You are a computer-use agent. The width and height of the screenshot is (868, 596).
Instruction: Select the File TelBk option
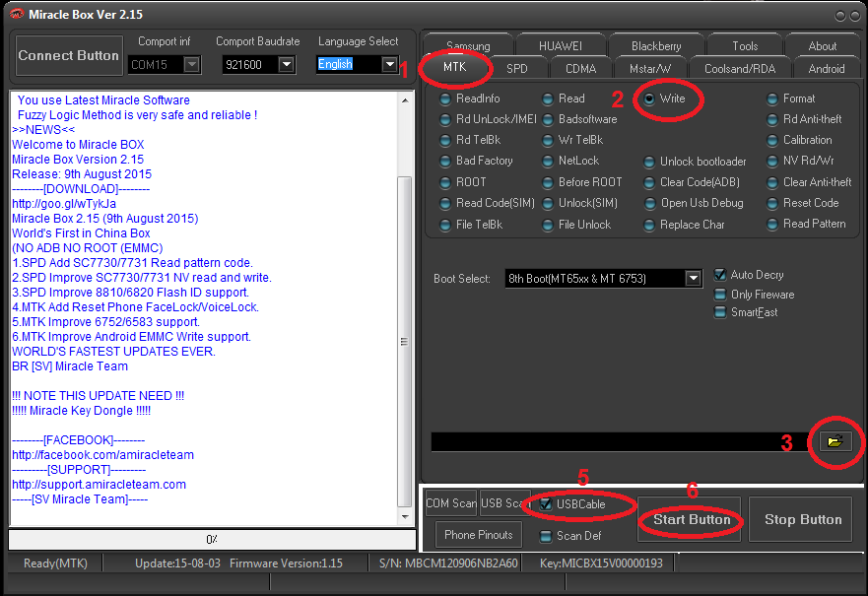click(x=471, y=225)
